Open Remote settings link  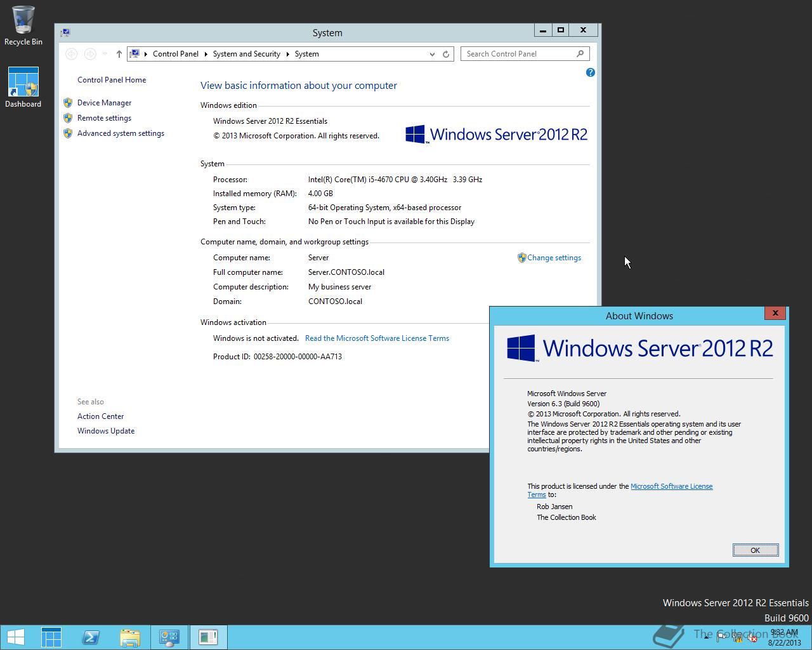tap(105, 118)
